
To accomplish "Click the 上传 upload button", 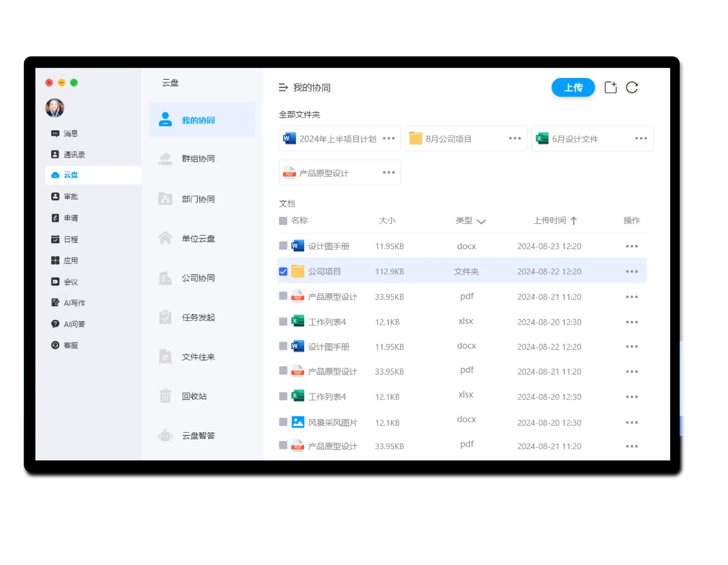I will (x=573, y=87).
